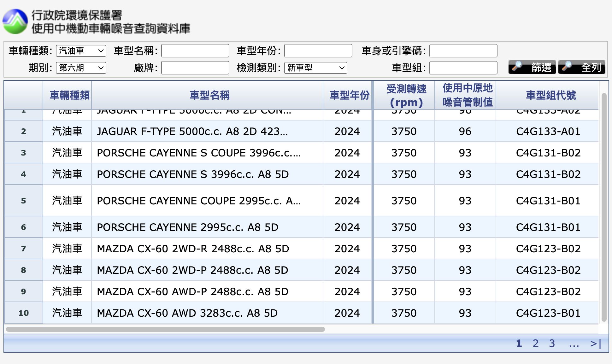Viewport: 612px width, 364px height.
Task: Sort by 車型名稱 column header
Action: 207,95
